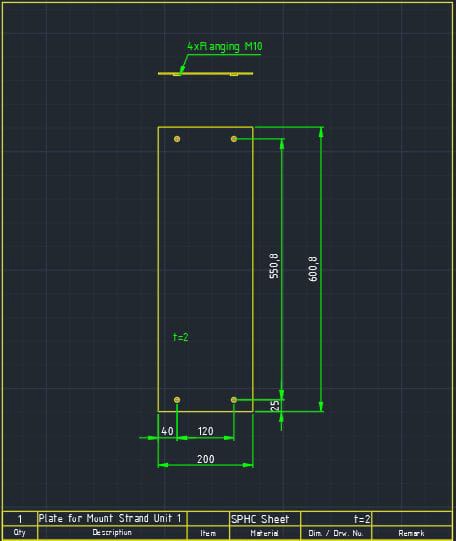The height and width of the screenshot is (541, 456).
Task: Click the 'Description' column header
Action: 112,532
